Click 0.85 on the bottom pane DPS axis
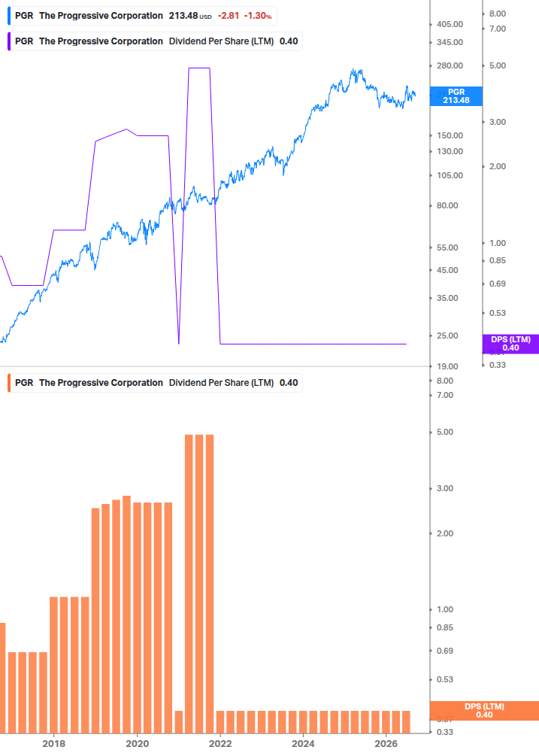Viewport: 539px width, 756px height. pos(445,628)
